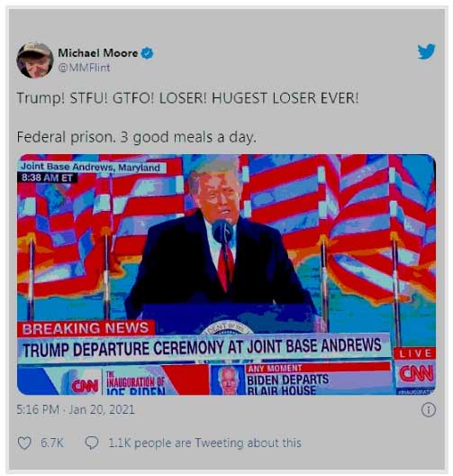
Task: Click the "Joint Base Andrews, Maryland" label
Action: (91, 167)
